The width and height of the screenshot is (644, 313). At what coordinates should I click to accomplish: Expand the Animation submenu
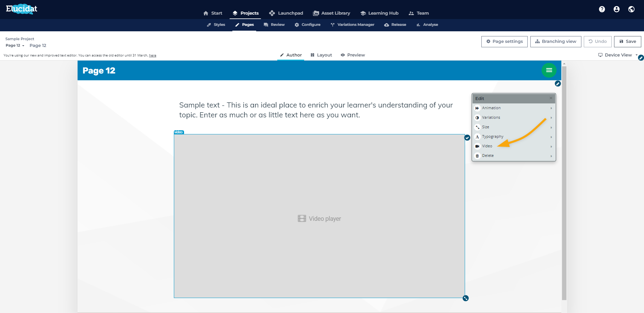(514, 108)
